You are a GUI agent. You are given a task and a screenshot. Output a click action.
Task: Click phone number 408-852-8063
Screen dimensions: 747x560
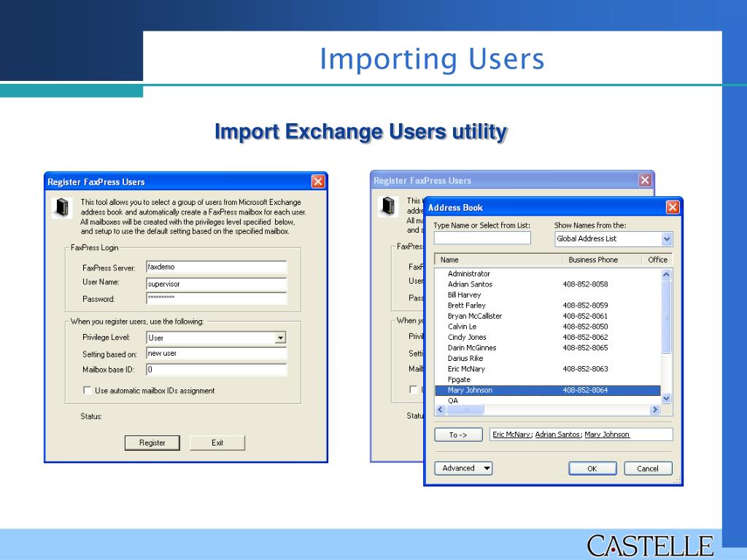click(585, 369)
